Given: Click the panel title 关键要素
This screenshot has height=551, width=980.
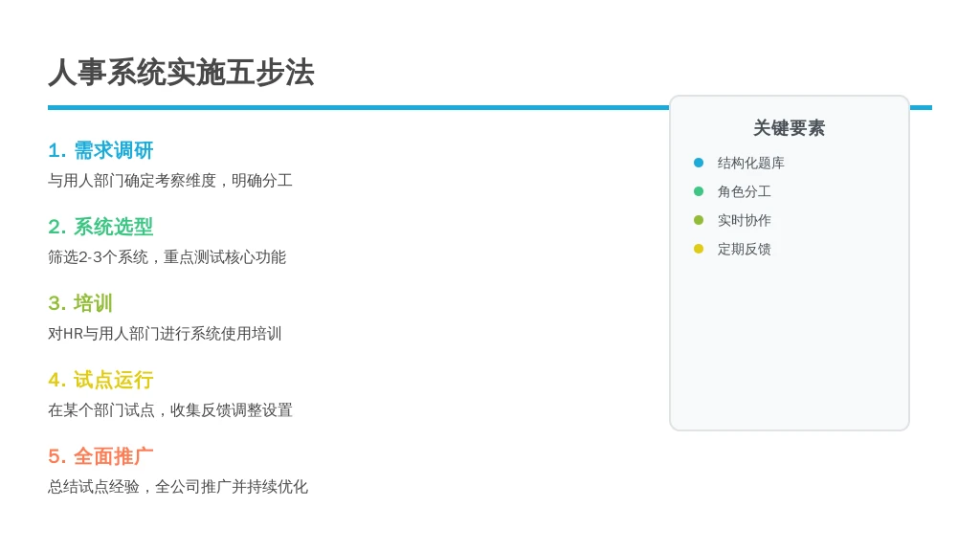Looking at the screenshot, I should click(789, 128).
